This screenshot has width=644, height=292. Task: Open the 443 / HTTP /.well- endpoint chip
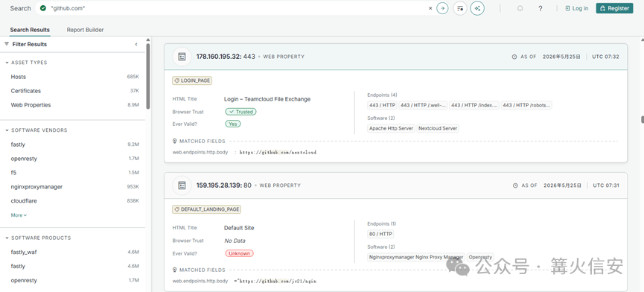(423, 106)
